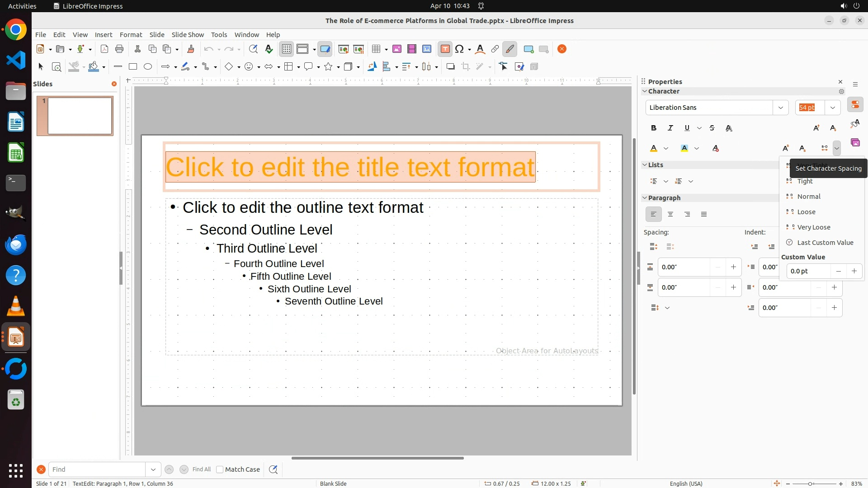Toggle the Display Grid button
The width and height of the screenshot is (868, 488).
[x=287, y=49]
